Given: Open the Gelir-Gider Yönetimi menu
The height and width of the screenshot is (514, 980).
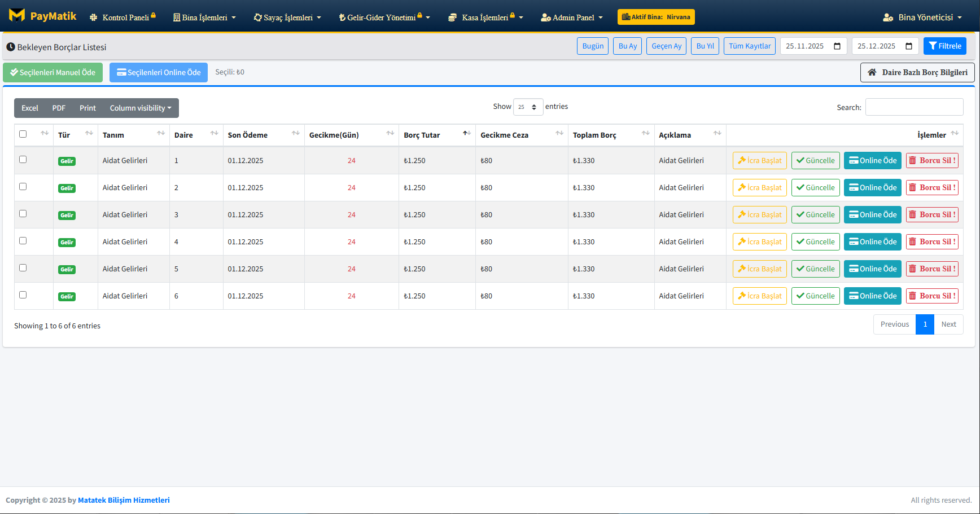Looking at the screenshot, I should coord(384,17).
